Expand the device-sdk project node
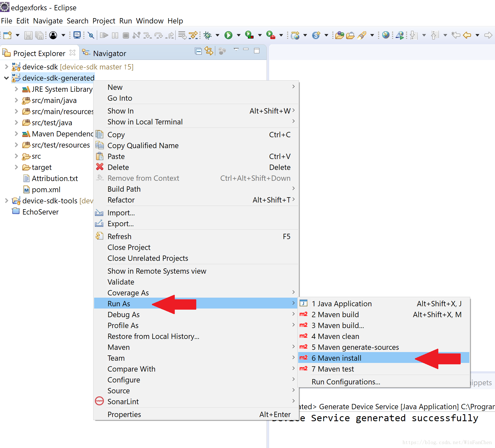Screen dimensions: 495x448 point(6,67)
